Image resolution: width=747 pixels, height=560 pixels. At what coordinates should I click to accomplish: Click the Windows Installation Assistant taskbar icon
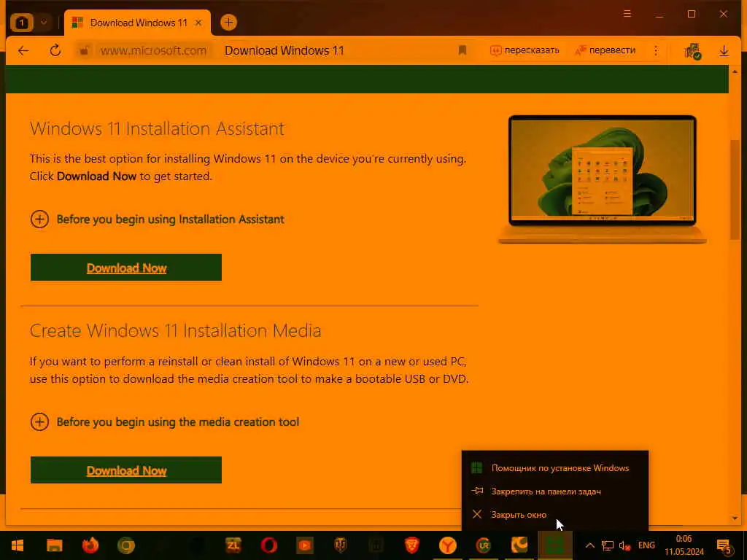555,545
